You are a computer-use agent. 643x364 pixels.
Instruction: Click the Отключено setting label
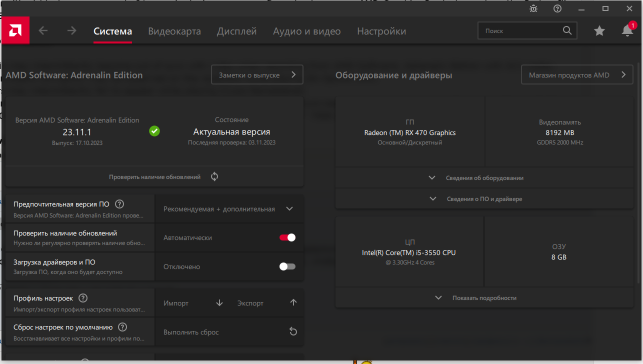[182, 267]
